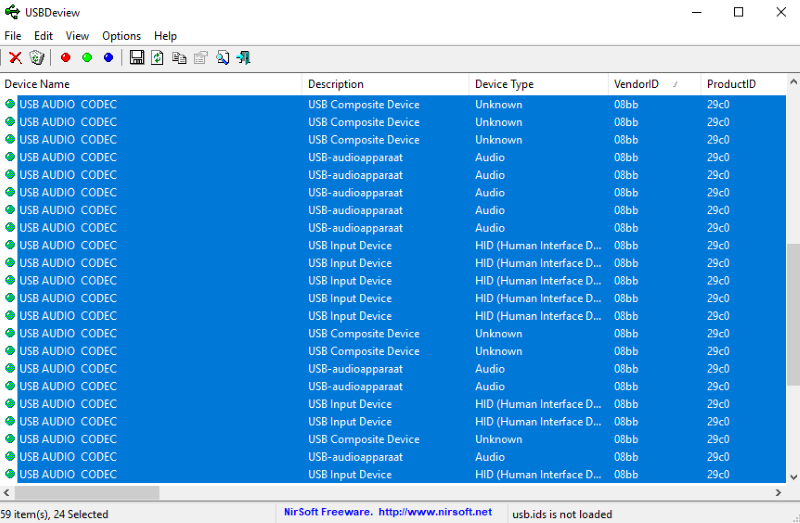The image size is (800, 523).
Task: Click the recycle bin toolbar icon
Action: (37, 58)
